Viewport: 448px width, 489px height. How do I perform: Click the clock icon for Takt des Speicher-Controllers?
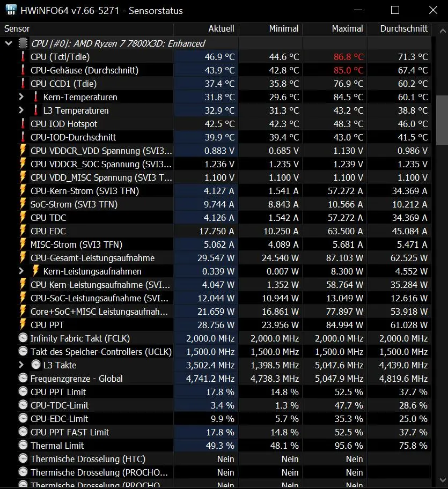pos(23,352)
